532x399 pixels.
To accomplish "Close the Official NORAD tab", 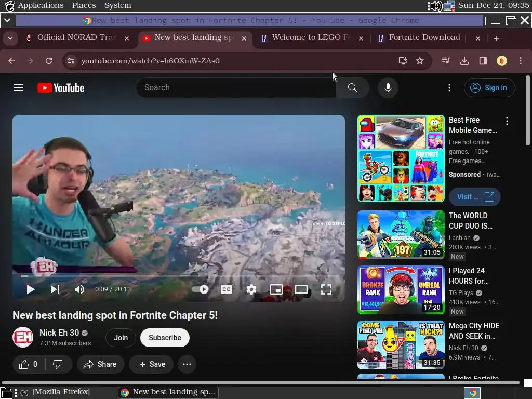I will click(x=127, y=38).
